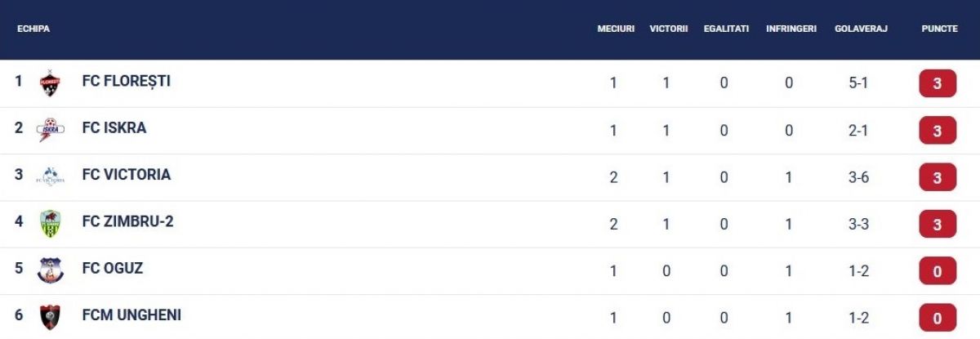This screenshot has height=339, width=980.
Task: Click the MECIURI column header
Action: tap(616, 29)
